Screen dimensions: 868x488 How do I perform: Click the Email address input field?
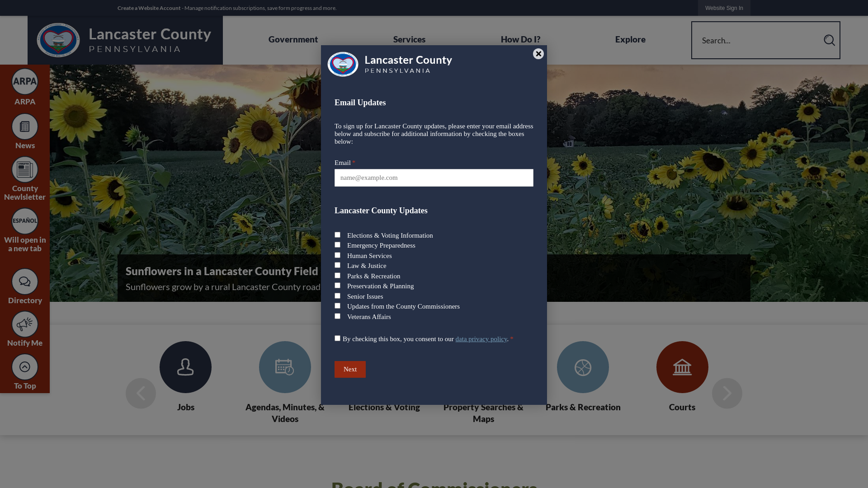click(434, 178)
